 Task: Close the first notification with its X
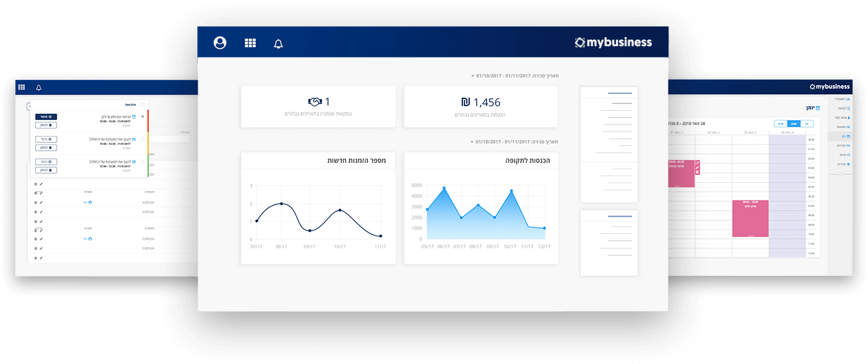[x=142, y=116]
